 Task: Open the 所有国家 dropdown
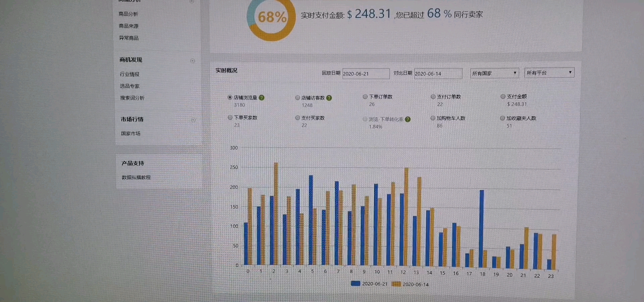tap(495, 73)
